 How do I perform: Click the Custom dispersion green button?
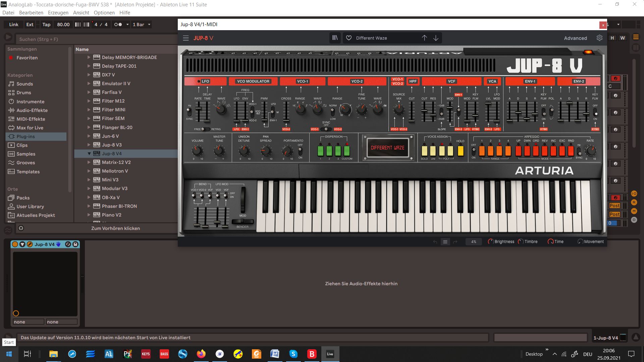point(347,151)
